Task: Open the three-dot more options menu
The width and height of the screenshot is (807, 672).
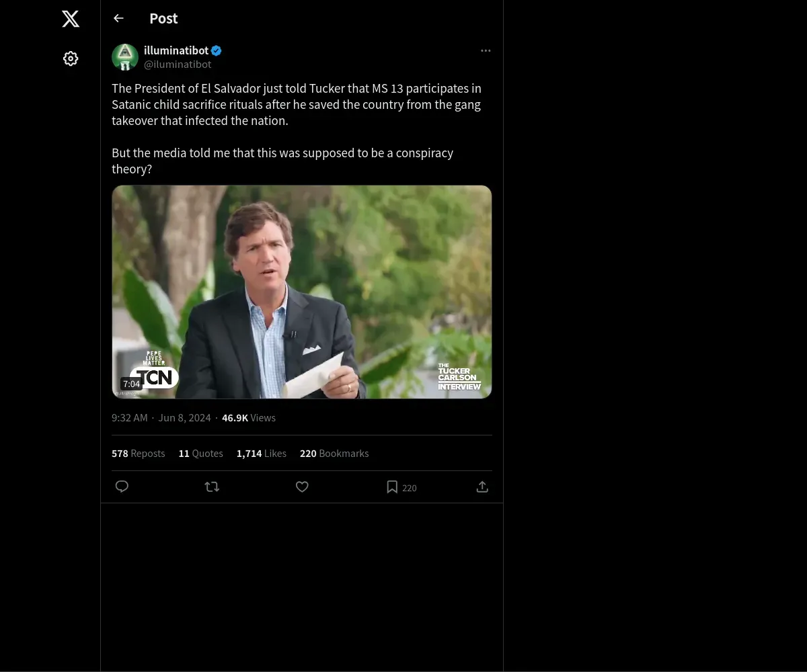Action: [x=486, y=50]
